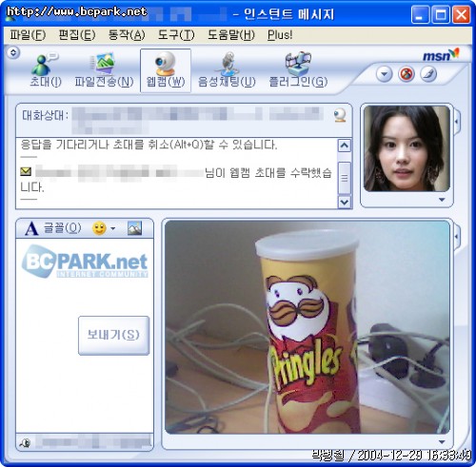The width and height of the screenshot is (476, 467).
Task: Open 플러그인(G) plugin tool
Action: click(298, 70)
